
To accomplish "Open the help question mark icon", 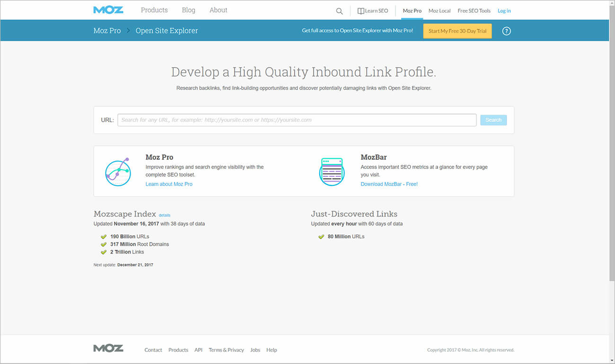I will click(x=506, y=31).
